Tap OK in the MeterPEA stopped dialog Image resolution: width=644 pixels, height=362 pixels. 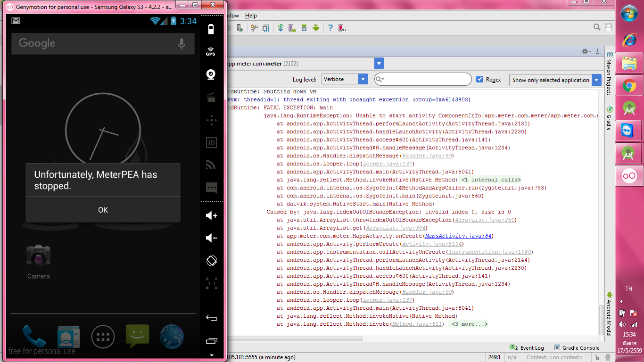(x=103, y=210)
